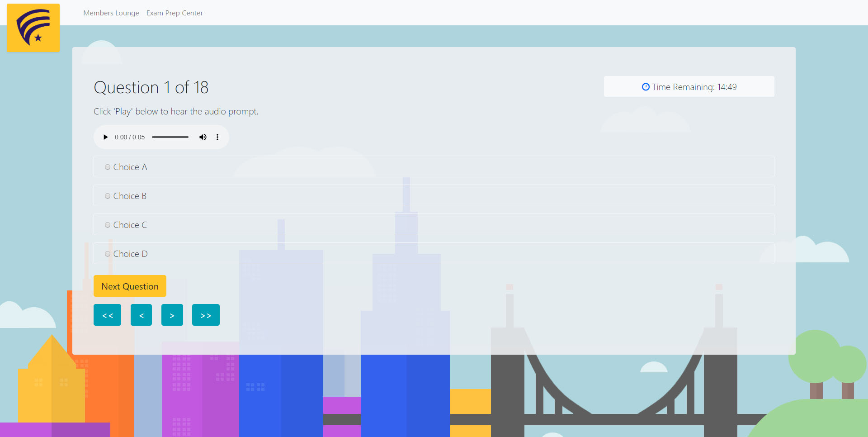Click the Time Remaining clock icon

[x=646, y=87]
